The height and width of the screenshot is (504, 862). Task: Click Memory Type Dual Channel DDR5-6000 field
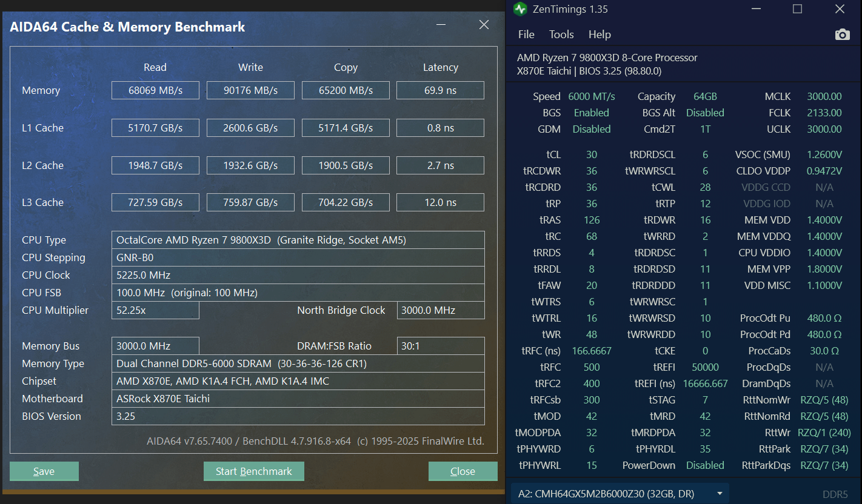click(298, 363)
